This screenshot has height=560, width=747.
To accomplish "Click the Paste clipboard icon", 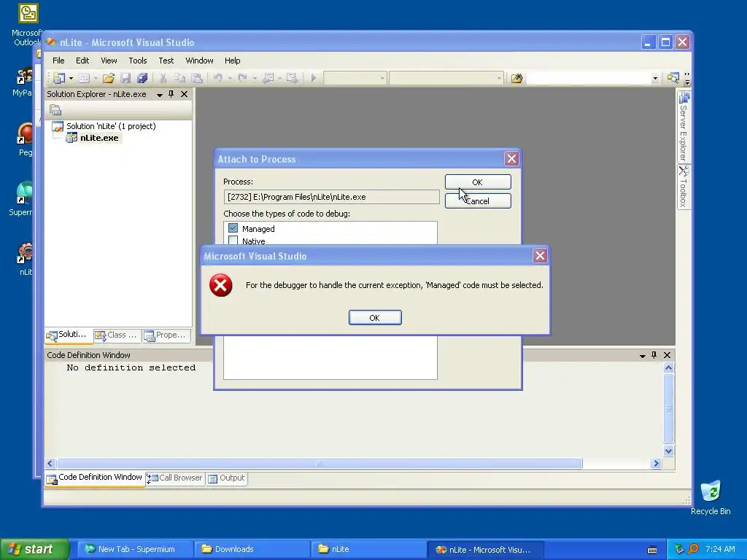I will pyautogui.click(x=197, y=78).
